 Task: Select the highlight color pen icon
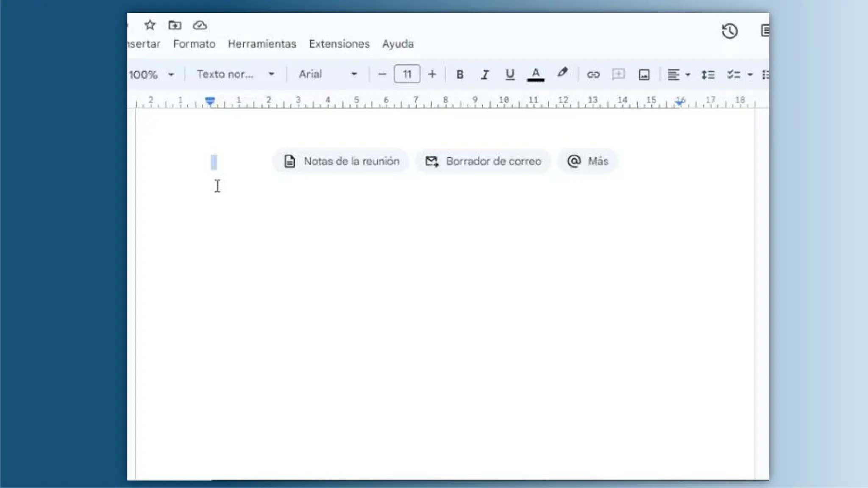(562, 73)
